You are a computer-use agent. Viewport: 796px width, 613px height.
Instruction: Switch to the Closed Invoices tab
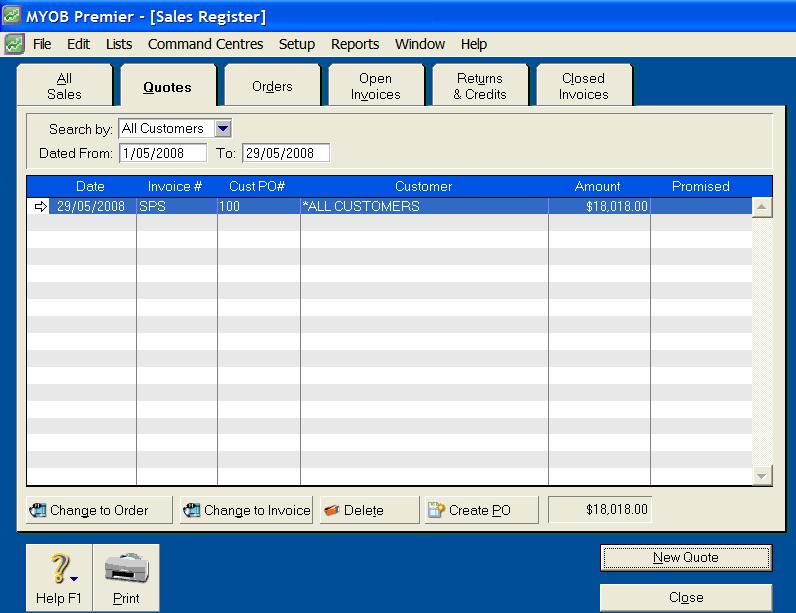coord(584,86)
